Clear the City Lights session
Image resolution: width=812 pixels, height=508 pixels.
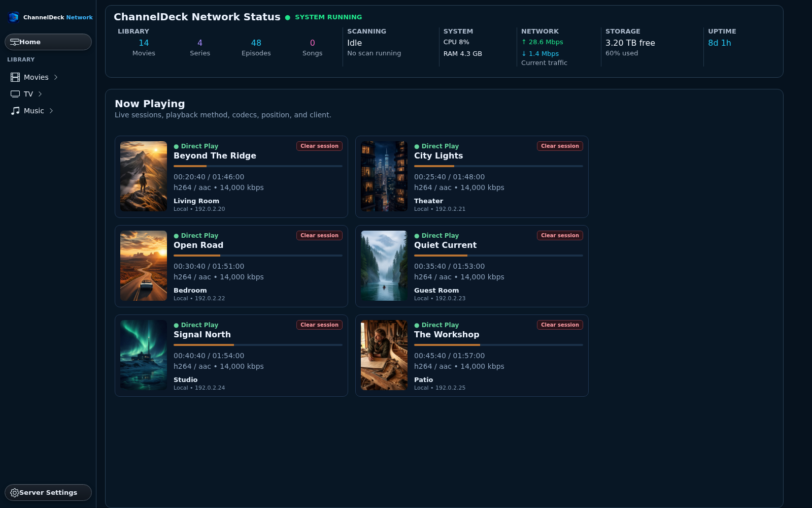[560, 146]
